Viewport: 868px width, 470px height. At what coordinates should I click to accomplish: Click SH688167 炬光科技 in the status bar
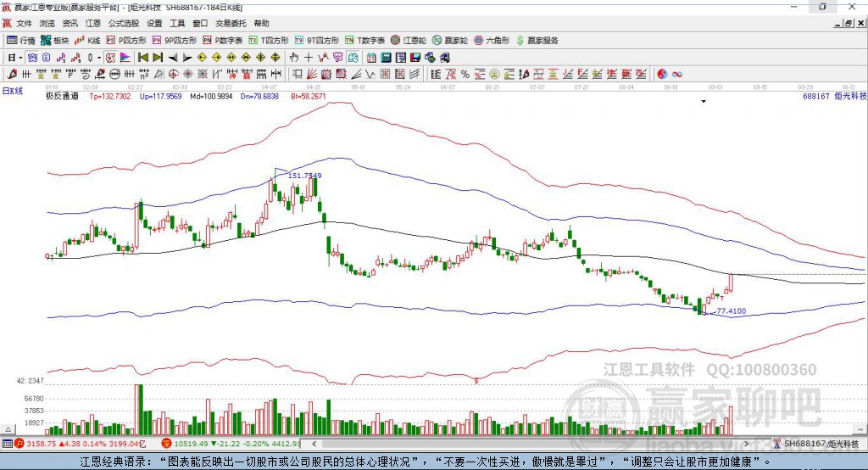pyautogui.click(x=821, y=444)
